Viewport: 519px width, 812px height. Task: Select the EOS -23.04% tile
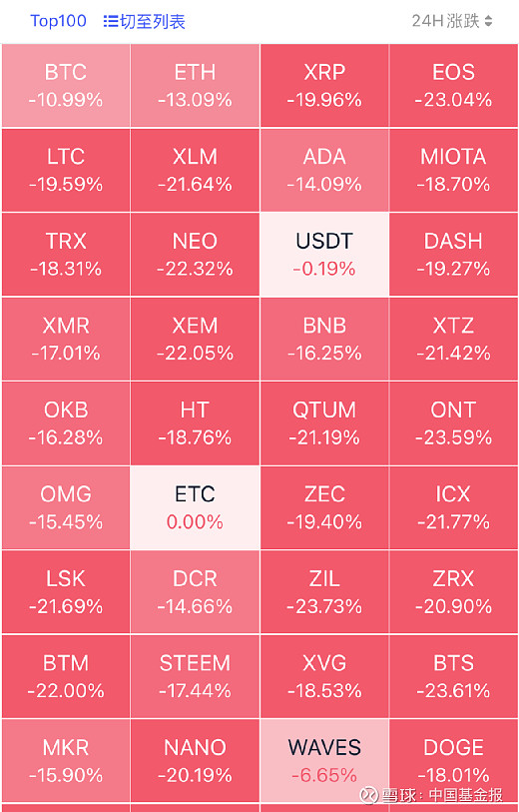coord(453,86)
